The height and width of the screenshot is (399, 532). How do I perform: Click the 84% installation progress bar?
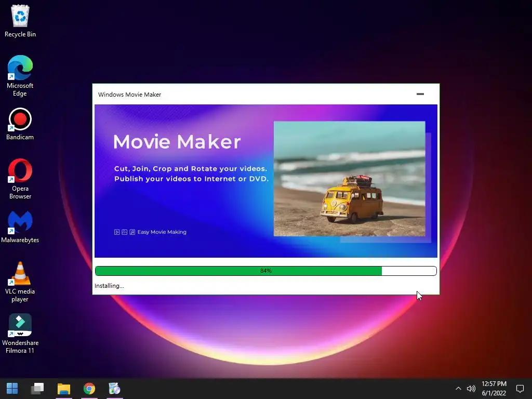point(266,271)
